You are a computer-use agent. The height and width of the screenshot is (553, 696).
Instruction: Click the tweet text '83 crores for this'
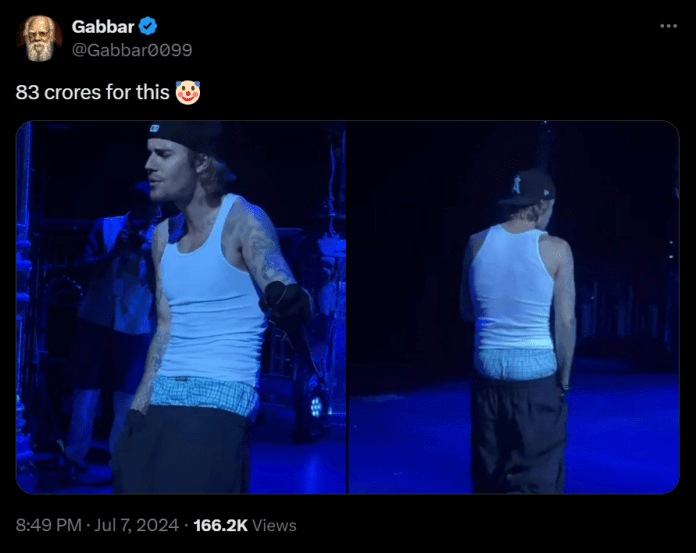[92, 92]
